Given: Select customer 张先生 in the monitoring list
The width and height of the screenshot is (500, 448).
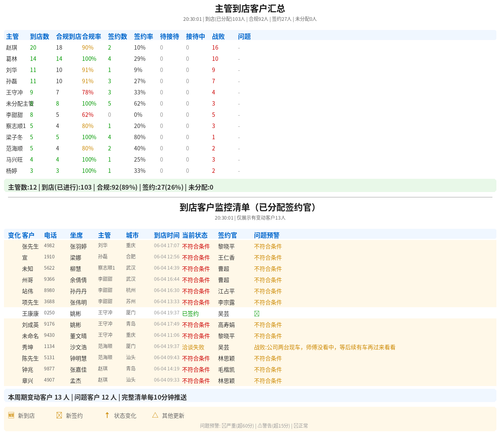Looking at the screenshot, I should tap(30, 247).
